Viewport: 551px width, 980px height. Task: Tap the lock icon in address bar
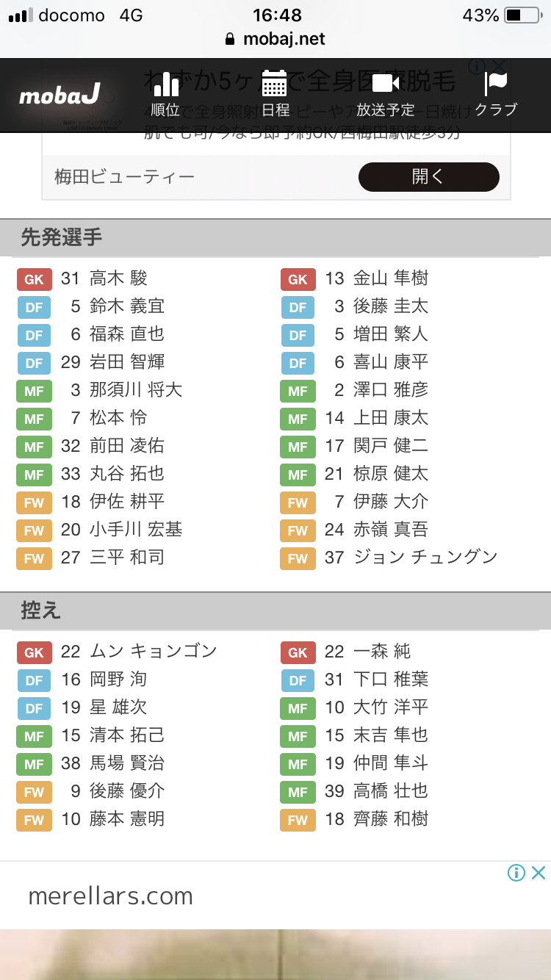pyautogui.click(x=230, y=40)
